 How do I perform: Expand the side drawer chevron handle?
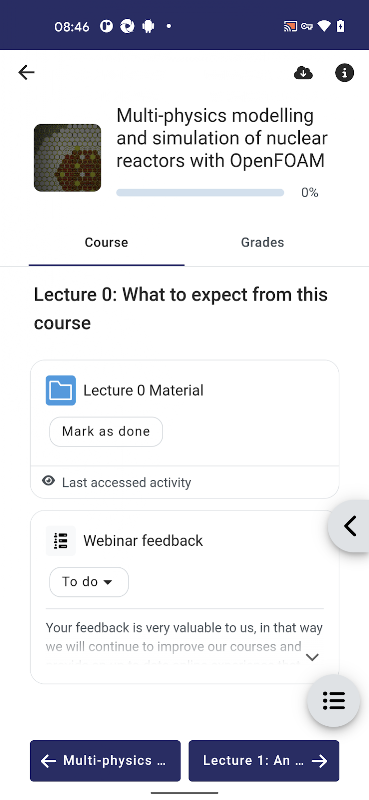[x=349, y=526]
